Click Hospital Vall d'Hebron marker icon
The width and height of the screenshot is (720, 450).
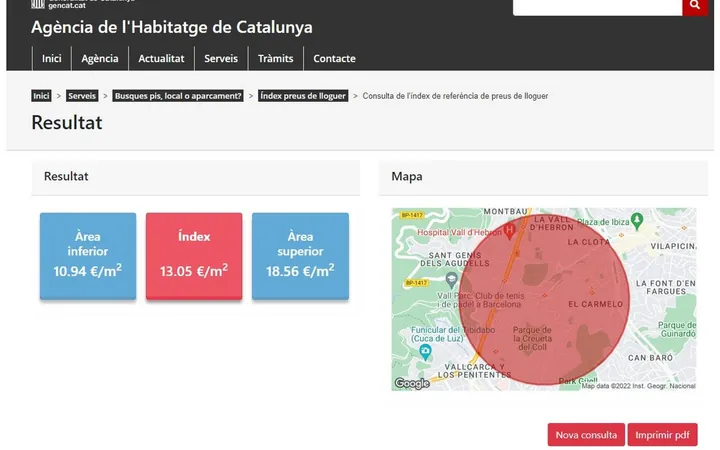[509, 231]
